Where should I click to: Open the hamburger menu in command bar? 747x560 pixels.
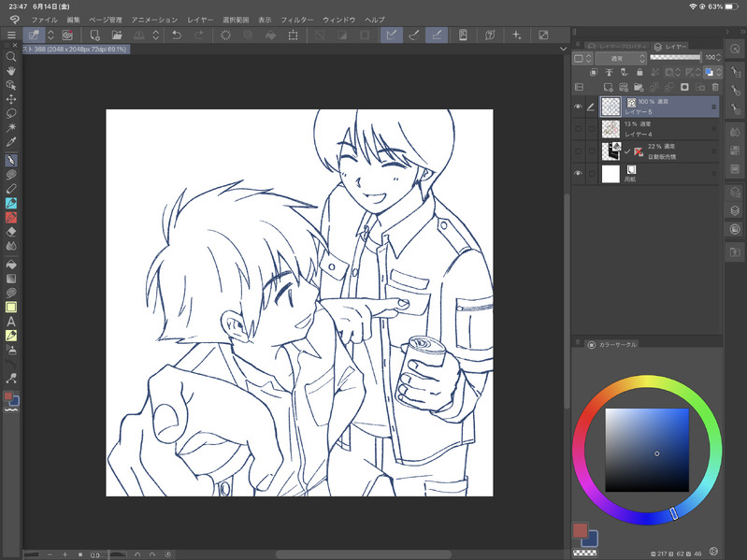tap(11, 35)
